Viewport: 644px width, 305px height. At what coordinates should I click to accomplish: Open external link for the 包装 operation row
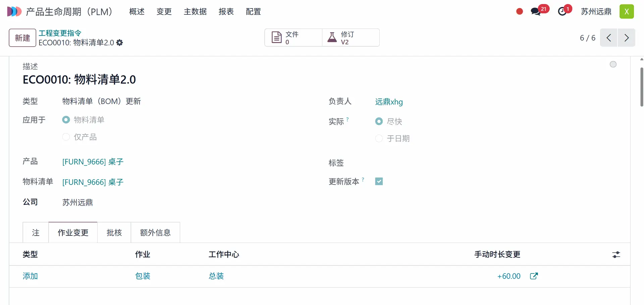[534, 276]
